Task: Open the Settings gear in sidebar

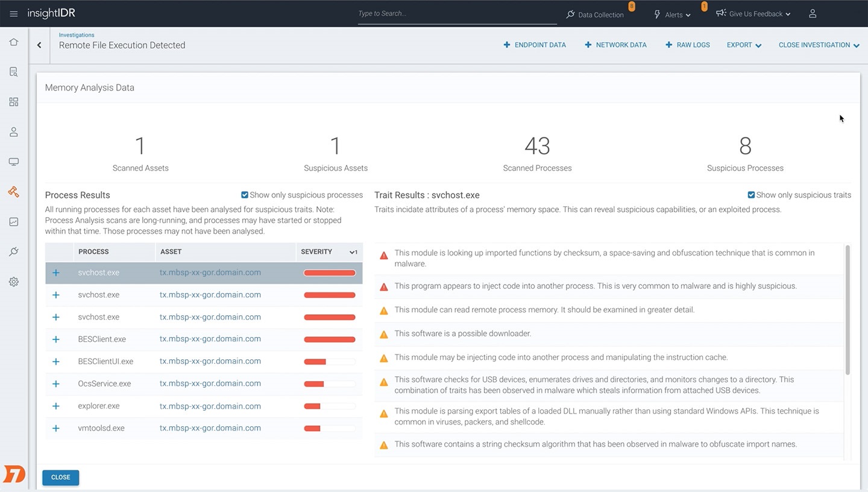Action: [13, 282]
